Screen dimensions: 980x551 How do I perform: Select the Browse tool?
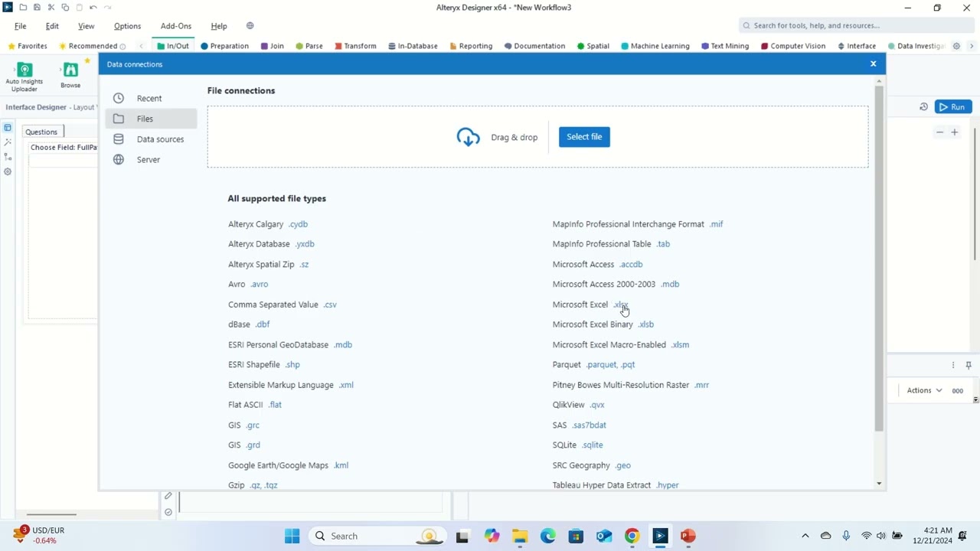click(x=70, y=75)
